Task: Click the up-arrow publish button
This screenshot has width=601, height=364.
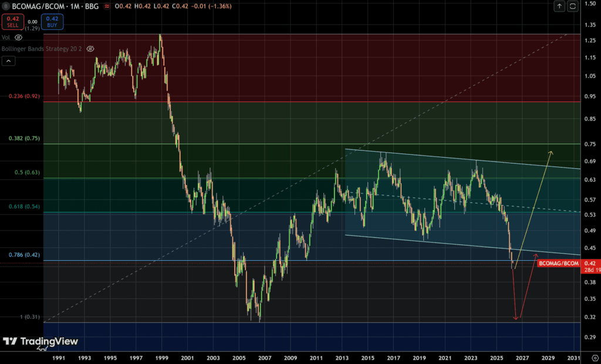Action: [x=559, y=6]
